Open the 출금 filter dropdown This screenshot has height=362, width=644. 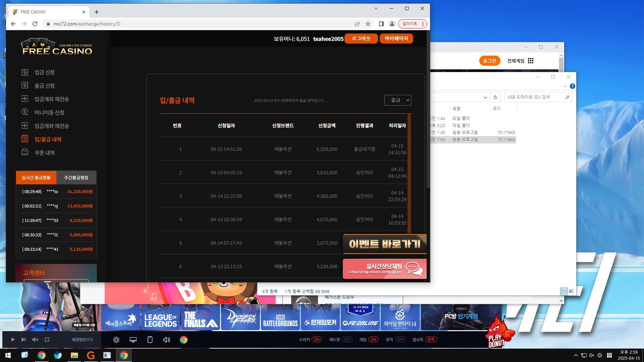click(397, 100)
